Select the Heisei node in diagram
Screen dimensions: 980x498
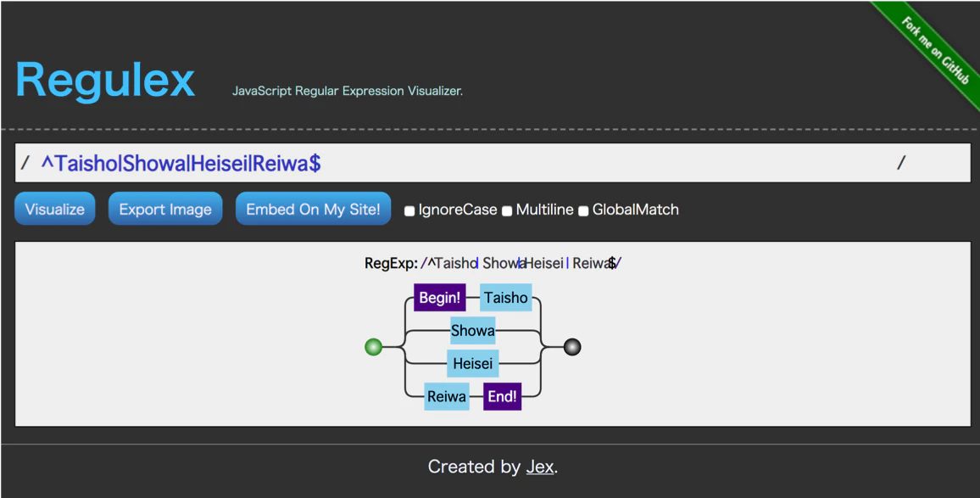click(472, 363)
